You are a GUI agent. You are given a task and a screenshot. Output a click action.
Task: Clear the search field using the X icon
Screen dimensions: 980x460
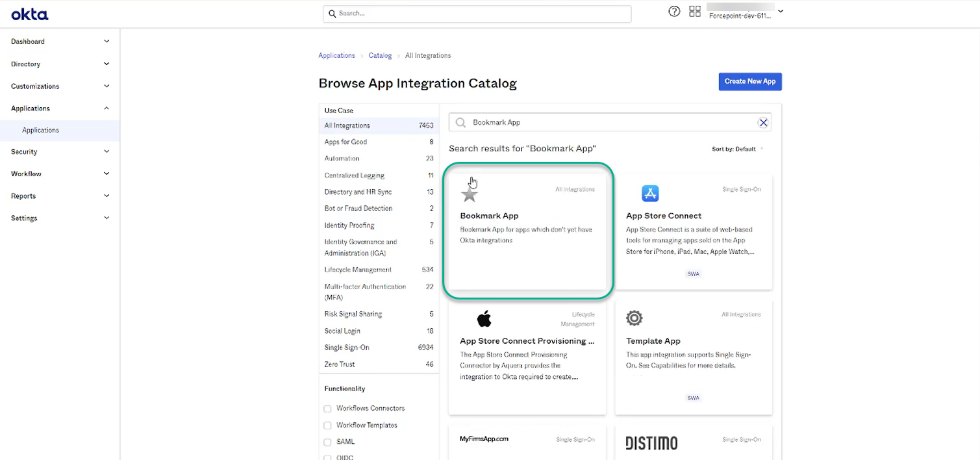pos(763,122)
